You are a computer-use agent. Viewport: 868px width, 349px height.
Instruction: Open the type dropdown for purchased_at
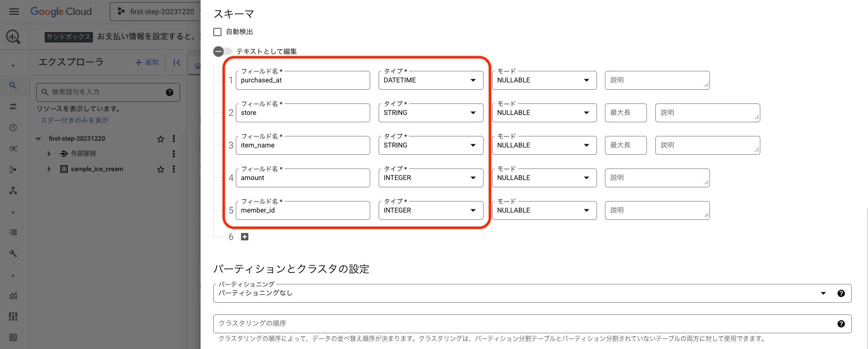(431, 80)
